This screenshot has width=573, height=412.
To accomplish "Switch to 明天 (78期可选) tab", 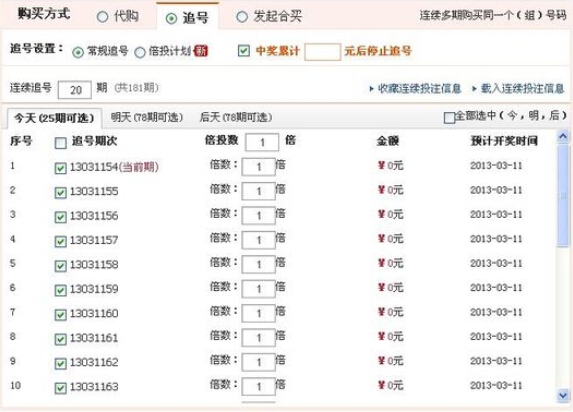I will (x=146, y=117).
